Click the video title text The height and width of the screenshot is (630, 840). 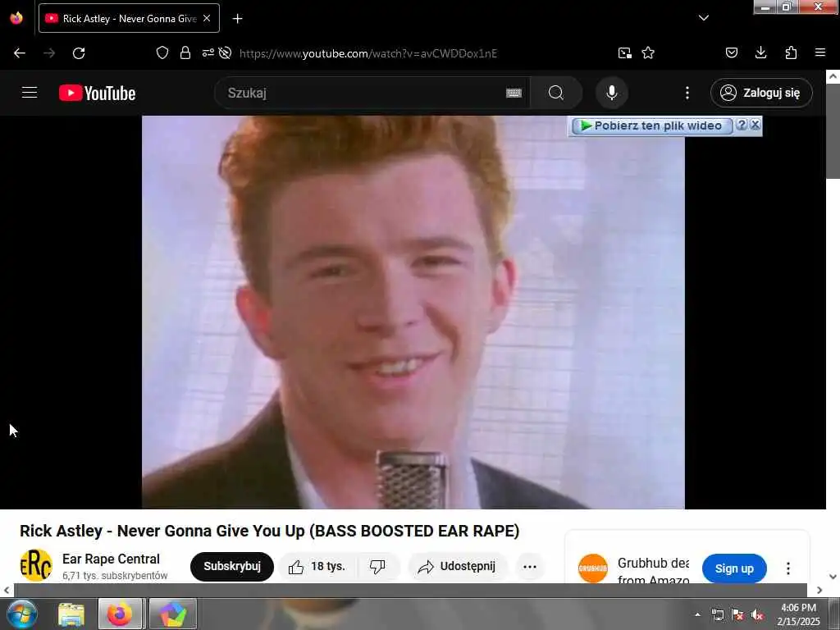269,531
